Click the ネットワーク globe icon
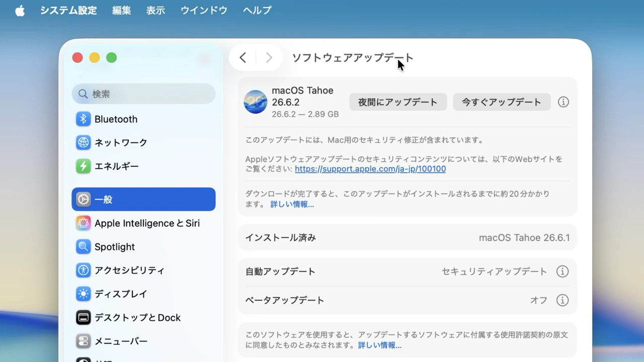The image size is (644, 362). 83,143
